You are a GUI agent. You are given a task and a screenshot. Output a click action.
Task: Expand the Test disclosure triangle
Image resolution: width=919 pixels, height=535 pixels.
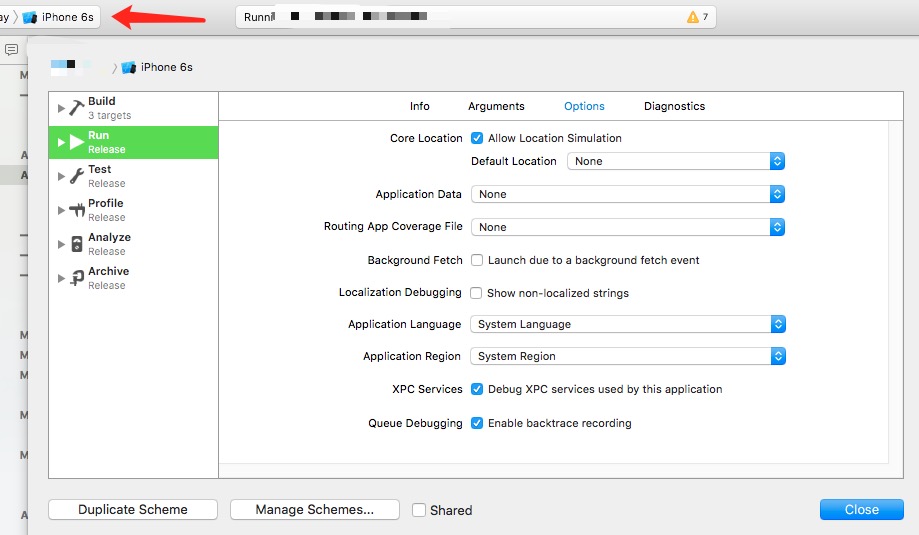tap(61, 176)
